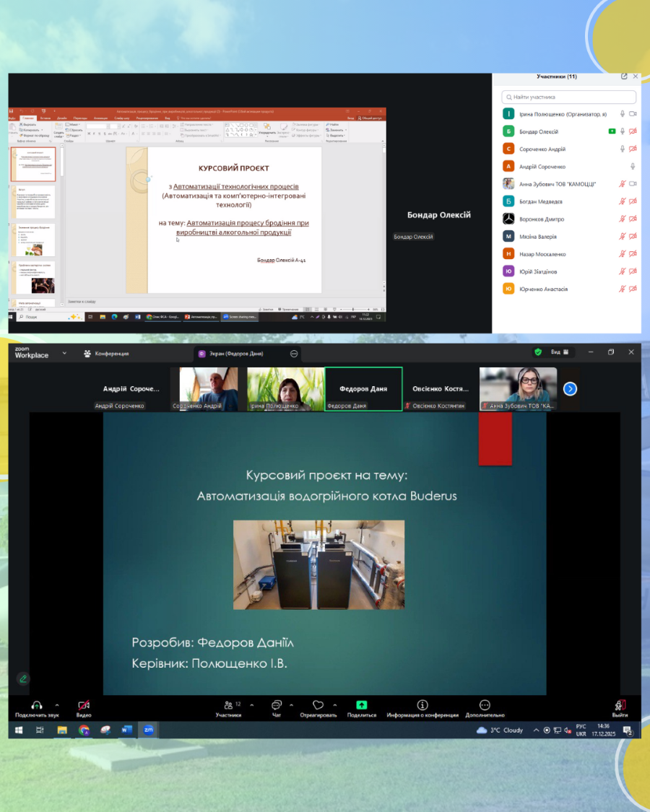Open the Конференция tab in Zoom Workplace
This screenshot has width=650, height=812.
pyautogui.click(x=106, y=354)
